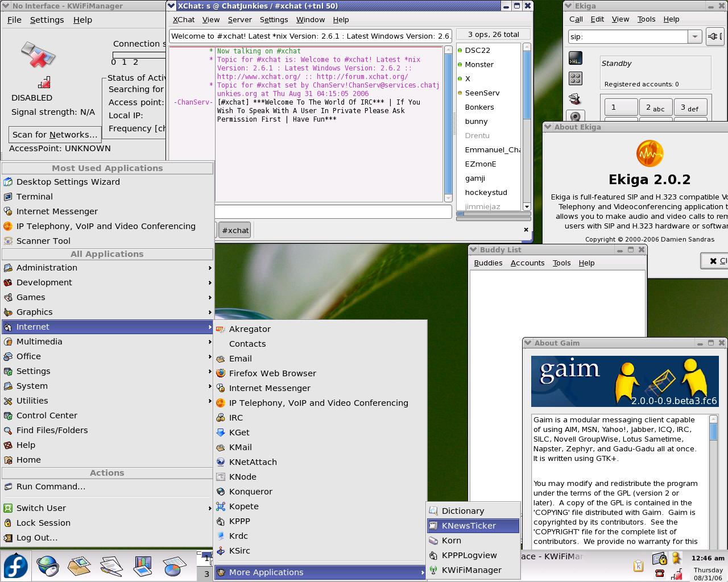This screenshot has height=582, width=728.
Task: Choose Run Command in Actions section
Action: coord(107,487)
